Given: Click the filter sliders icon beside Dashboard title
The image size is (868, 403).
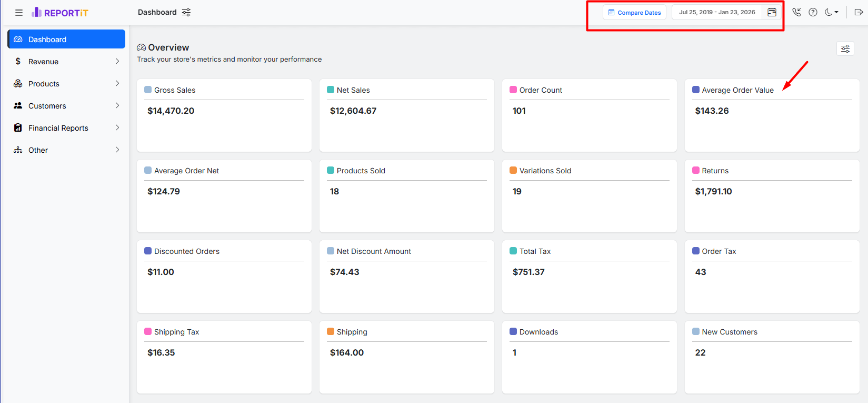Looking at the screenshot, I should click(x=186, y=13).
